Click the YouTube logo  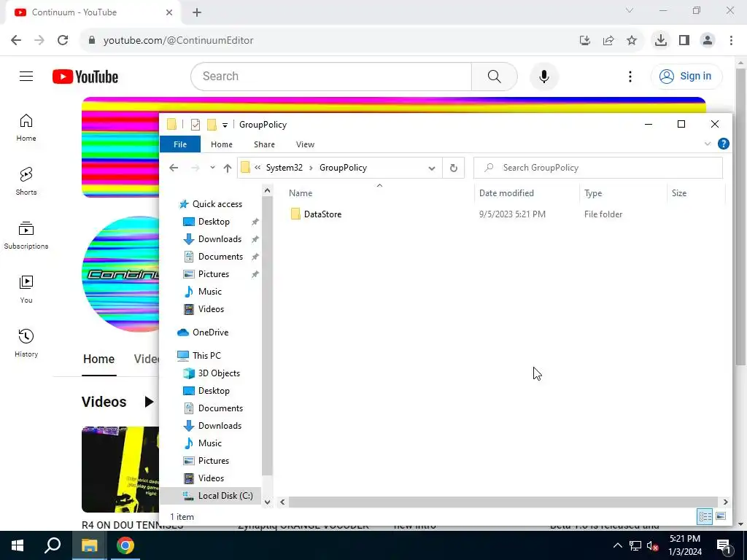(85, 77)
